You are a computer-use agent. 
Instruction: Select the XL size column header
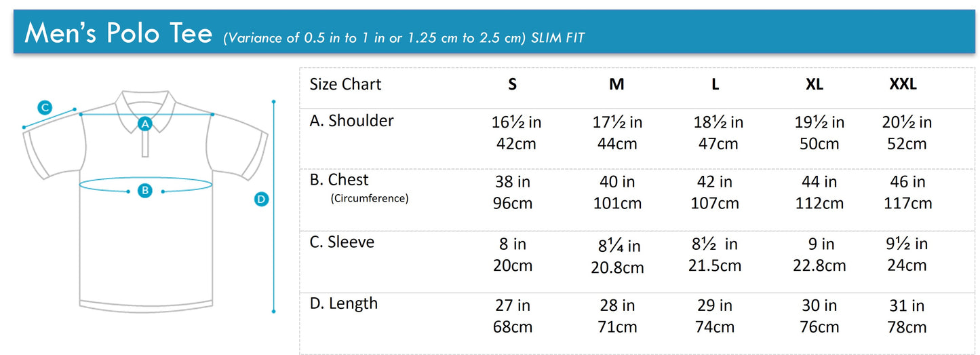point(815,85)
